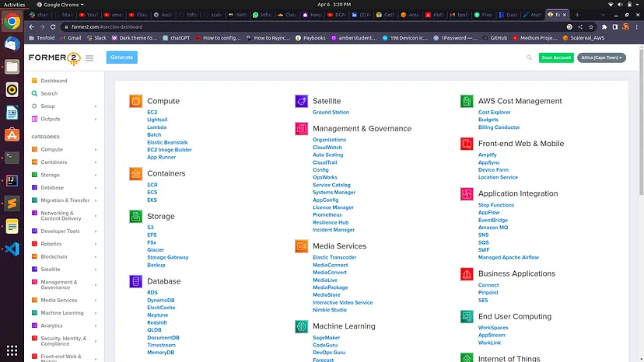
Task: Click the Former2 logo
Action: click(x=54, y=58)
